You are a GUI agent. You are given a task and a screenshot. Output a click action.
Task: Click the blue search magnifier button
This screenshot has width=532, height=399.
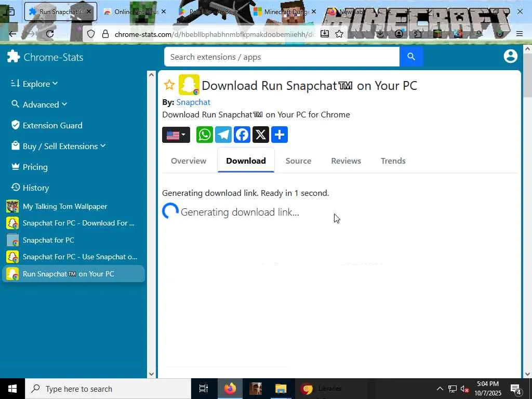point(411,57)
